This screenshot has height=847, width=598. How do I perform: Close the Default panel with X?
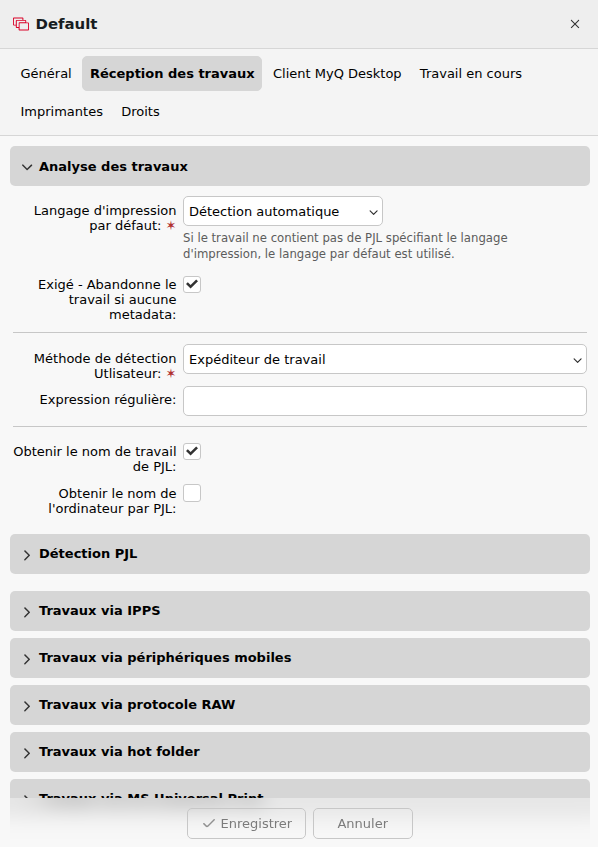[575, 24]
